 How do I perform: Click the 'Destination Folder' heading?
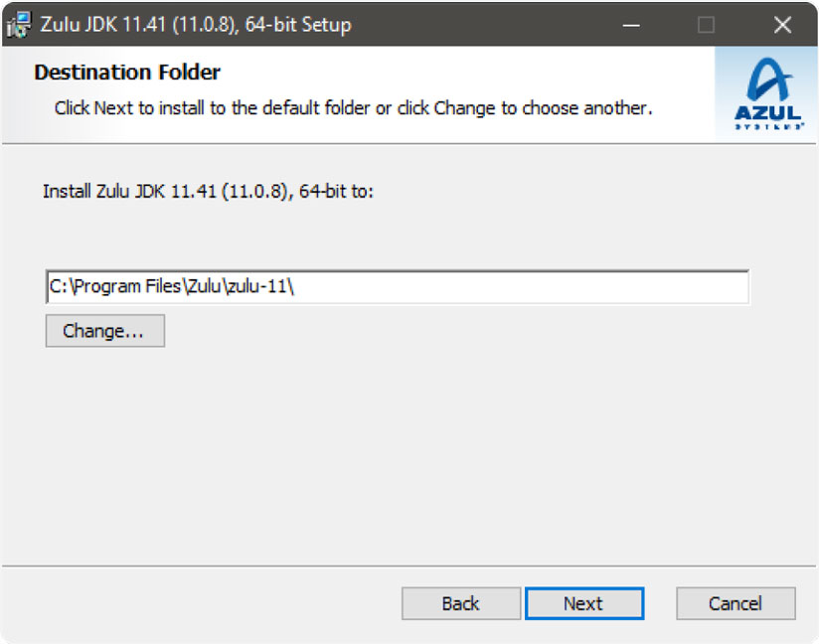click(x=127, y=73)
